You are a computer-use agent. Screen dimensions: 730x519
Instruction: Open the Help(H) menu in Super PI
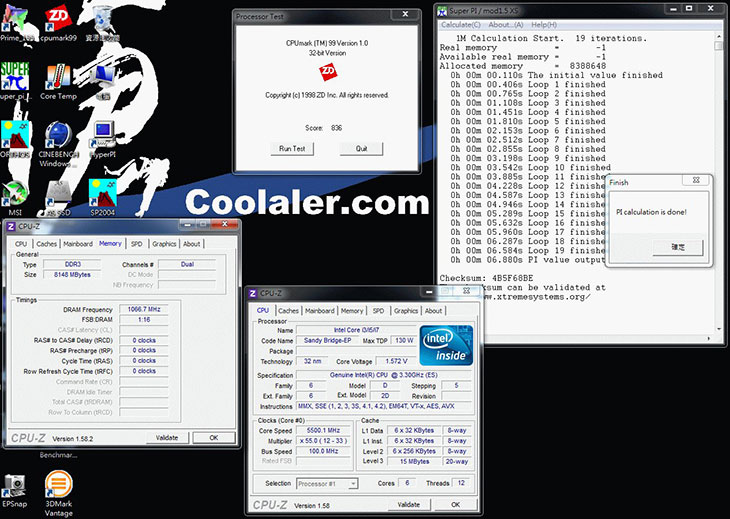tap(544, 25)
